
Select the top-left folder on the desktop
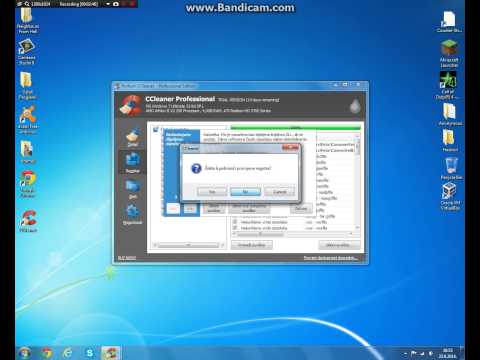click(x=27, y=21)
